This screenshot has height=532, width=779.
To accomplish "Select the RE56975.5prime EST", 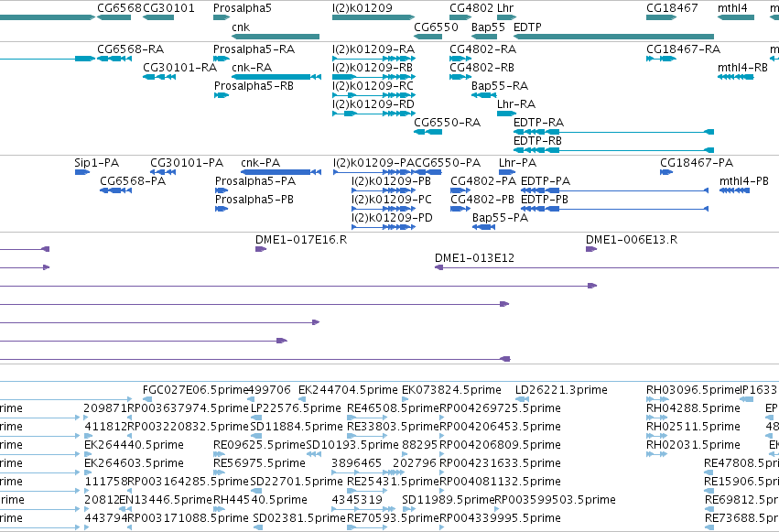I will 219,472.
